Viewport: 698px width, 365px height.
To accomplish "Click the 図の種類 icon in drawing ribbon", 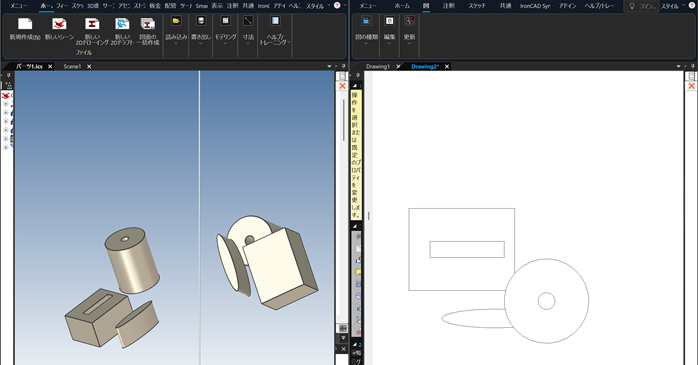I will pyautogui.click(x=366, y=20).
